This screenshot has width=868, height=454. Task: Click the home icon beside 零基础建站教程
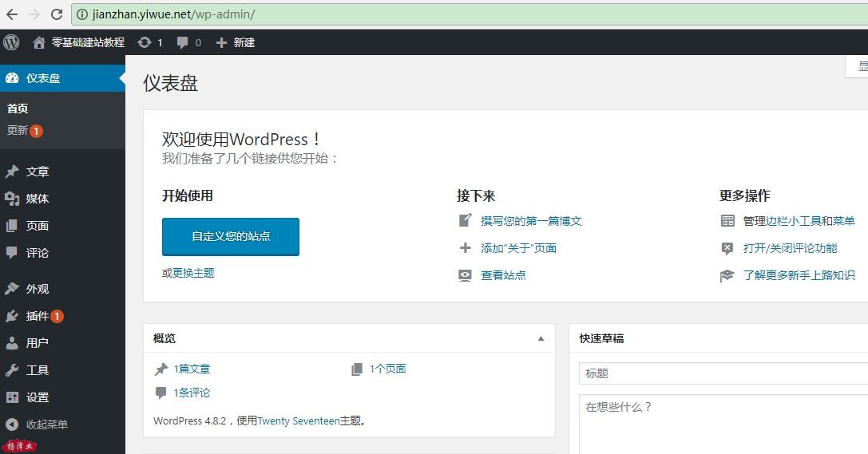pyautogui.click(x=39, y=42)
